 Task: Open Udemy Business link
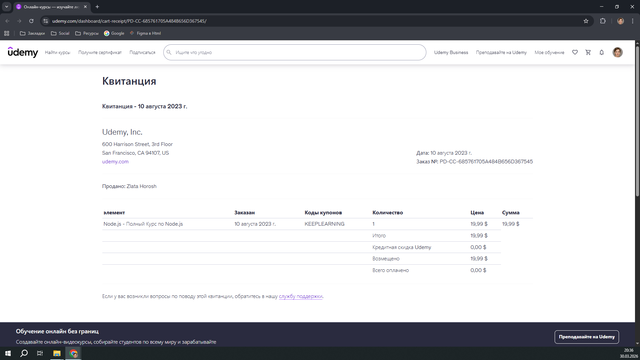451,53
